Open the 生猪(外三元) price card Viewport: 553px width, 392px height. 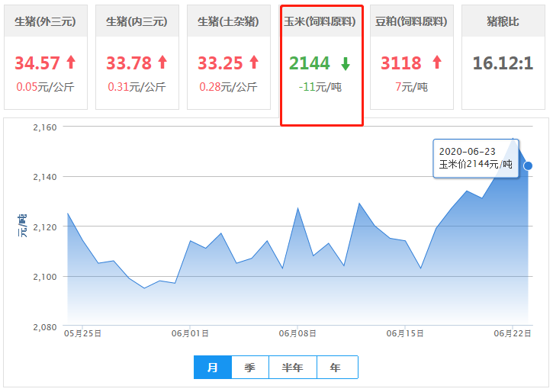point(46,59)
